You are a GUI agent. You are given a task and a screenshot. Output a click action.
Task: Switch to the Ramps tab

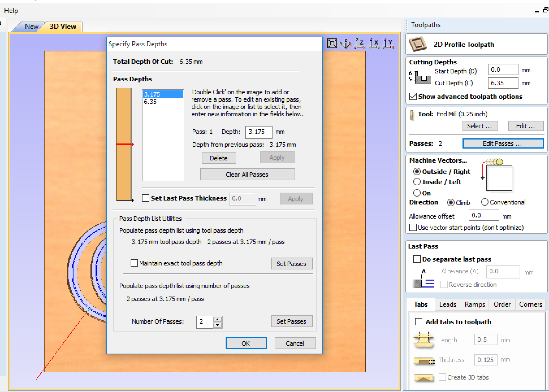(x=475, y=304)
